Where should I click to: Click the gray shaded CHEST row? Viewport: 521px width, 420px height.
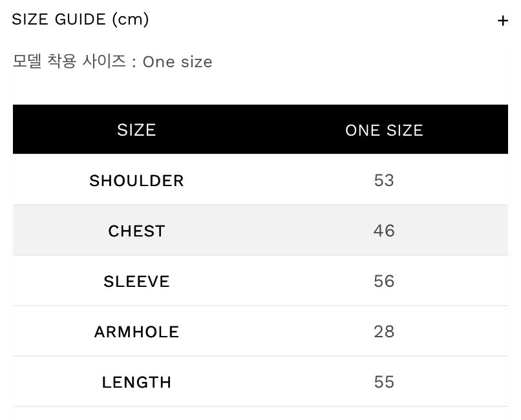click(259, 231)
